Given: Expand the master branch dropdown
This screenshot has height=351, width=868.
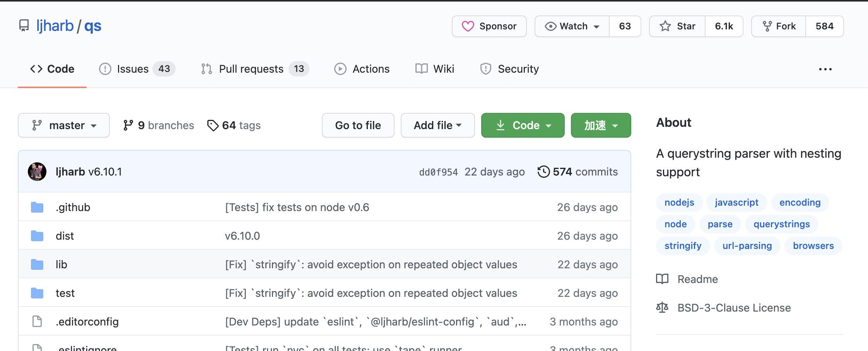Looking at the screenshot, I should [x=63, y=125].
